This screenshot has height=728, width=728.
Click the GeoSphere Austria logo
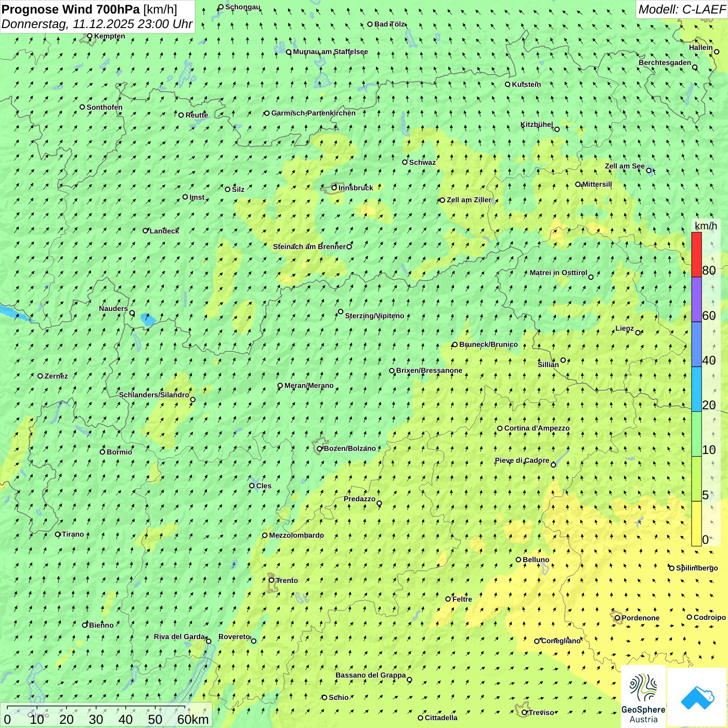pyautogui.click(x=644, y=697)
